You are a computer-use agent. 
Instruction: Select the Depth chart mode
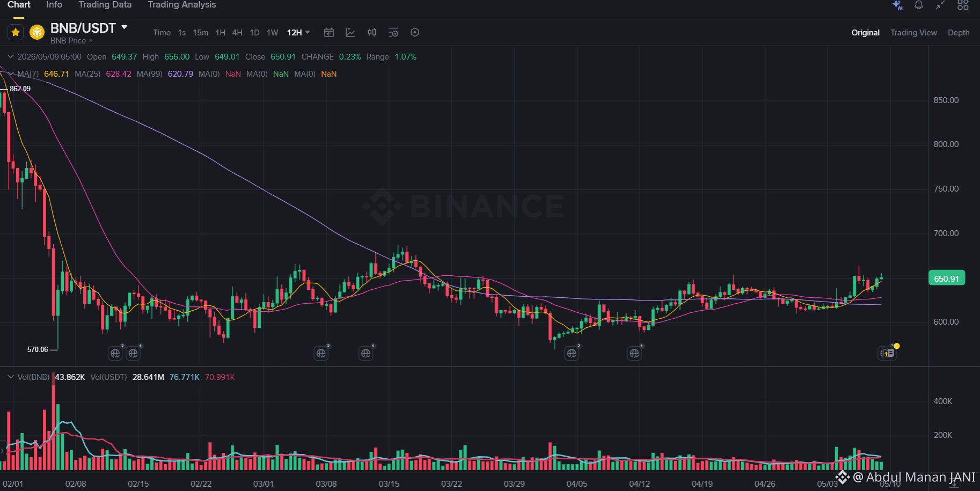pos(959,33)
